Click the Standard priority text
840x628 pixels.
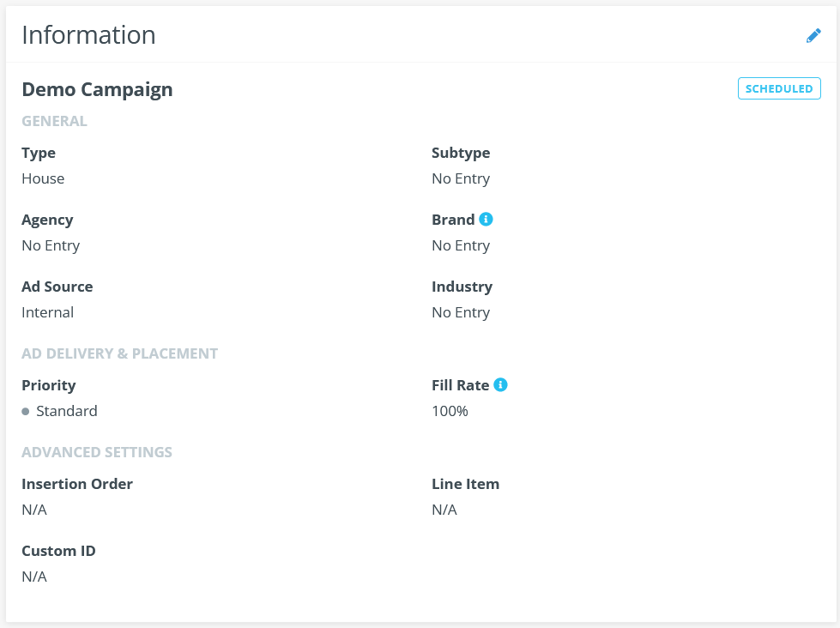click(66, 411)
